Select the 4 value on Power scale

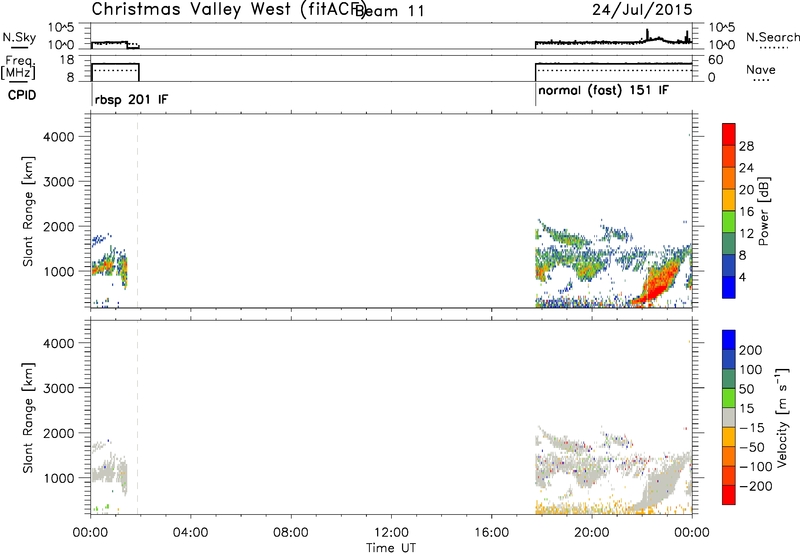tap(743, 277)
